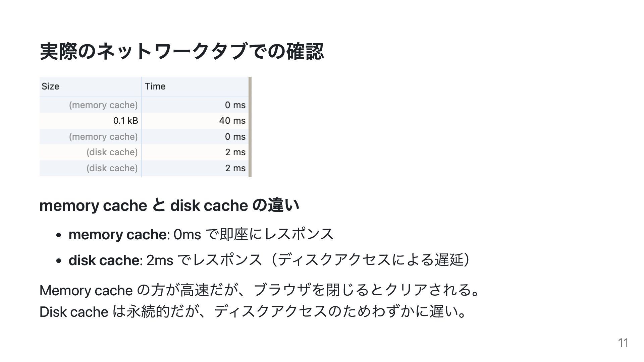Click the network table vertical scrollbar
The height and width of the screenshot is (362, 644).
tap(250, 127)
